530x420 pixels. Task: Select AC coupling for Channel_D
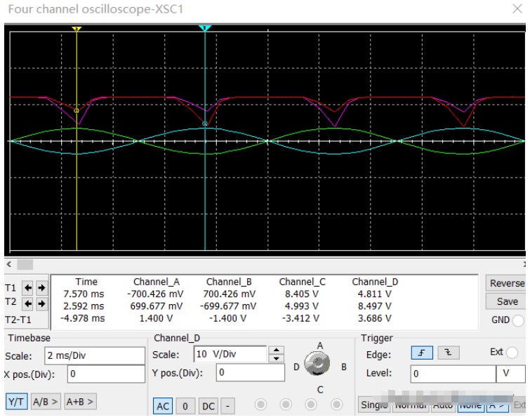click(x=163, y=405)
